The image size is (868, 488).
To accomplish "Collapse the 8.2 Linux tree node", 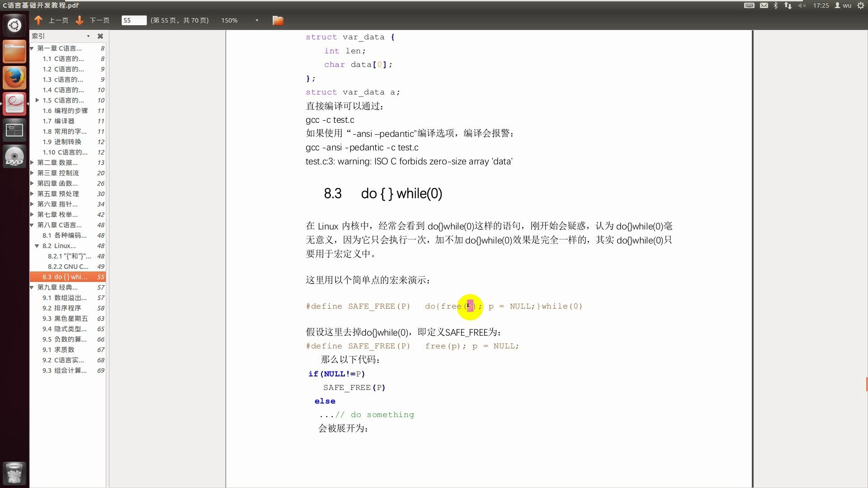I will pos(37,246).
